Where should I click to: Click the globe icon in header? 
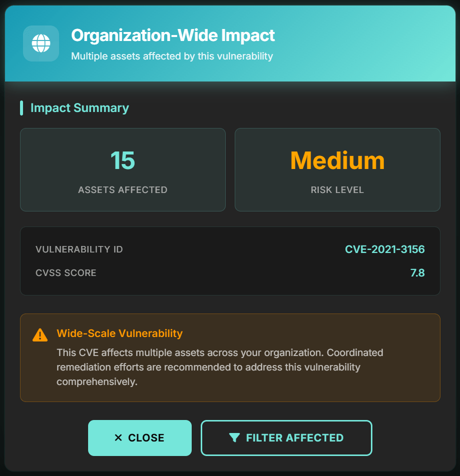click(41, 43)
